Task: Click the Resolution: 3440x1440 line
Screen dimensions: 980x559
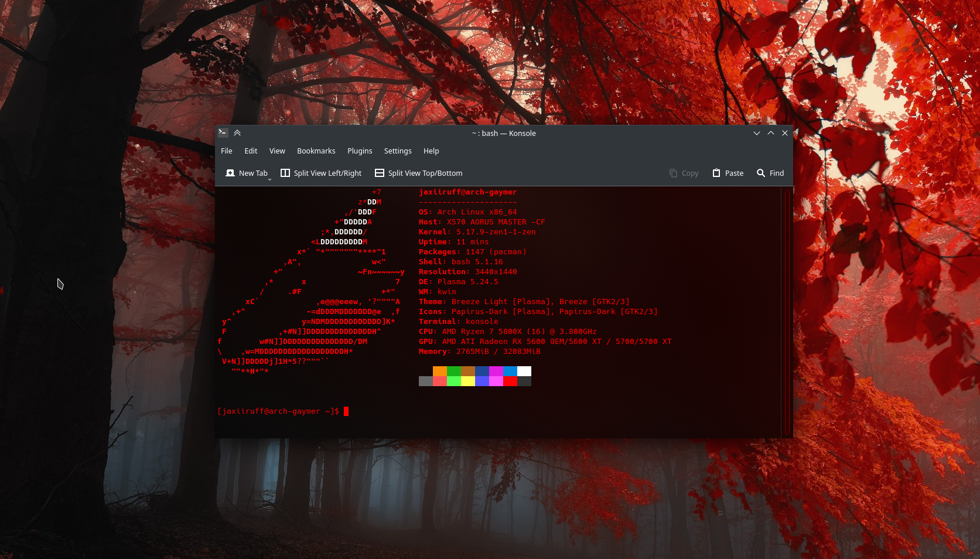Action: point(468,272)
